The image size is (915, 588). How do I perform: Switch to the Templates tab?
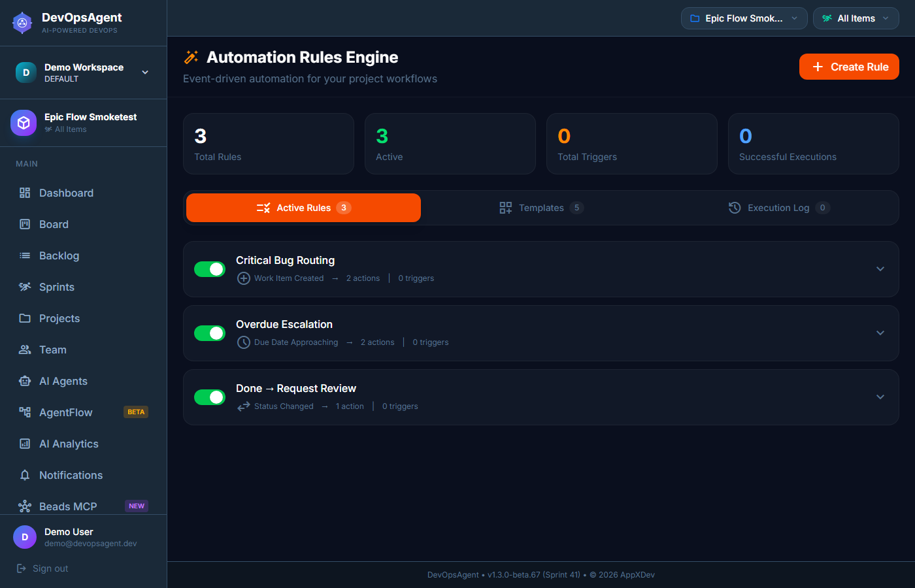[541, 208]
